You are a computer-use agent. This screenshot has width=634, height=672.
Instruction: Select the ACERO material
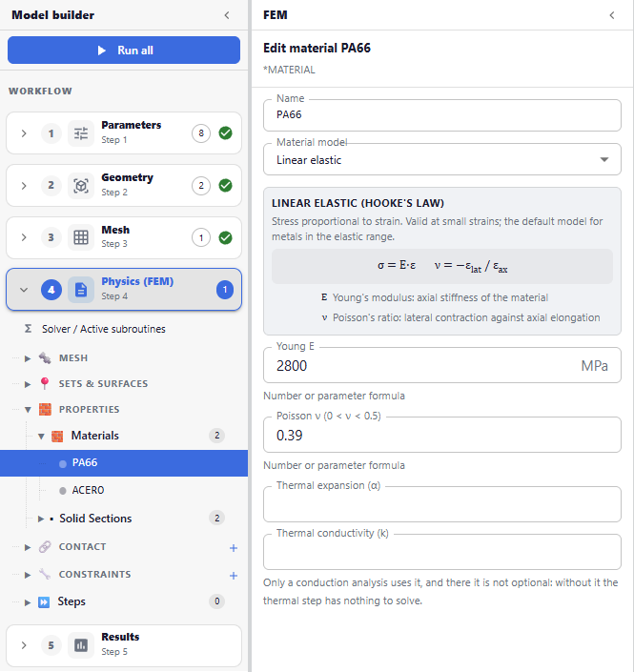(x=88, y=490)
